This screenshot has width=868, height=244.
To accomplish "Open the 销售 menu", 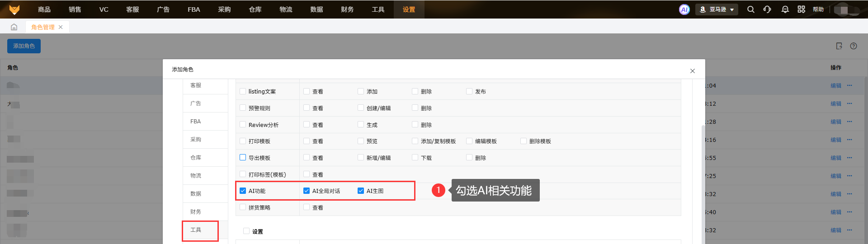I will click(75, 9).
